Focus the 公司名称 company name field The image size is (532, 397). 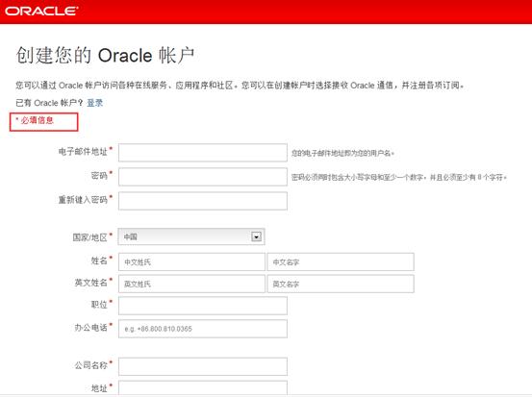pyautogui.click(x=203, y=366)
